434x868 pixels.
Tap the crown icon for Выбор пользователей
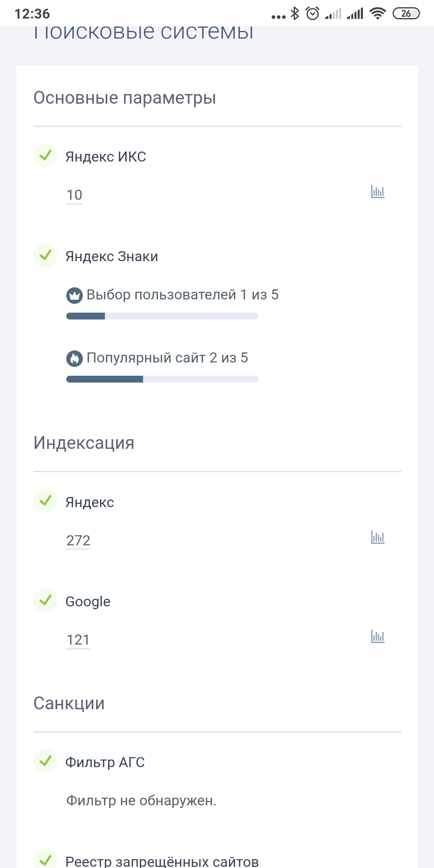[x=74, y=295]
